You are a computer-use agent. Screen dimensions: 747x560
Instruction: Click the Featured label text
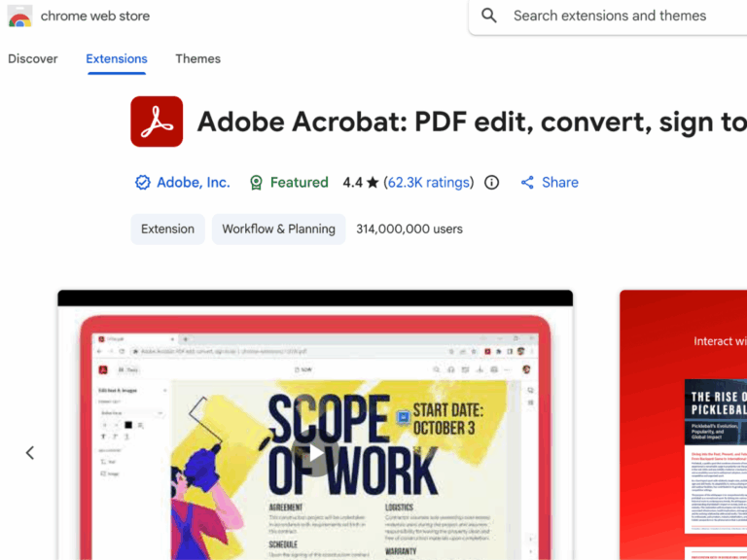[x=300, y=183]
